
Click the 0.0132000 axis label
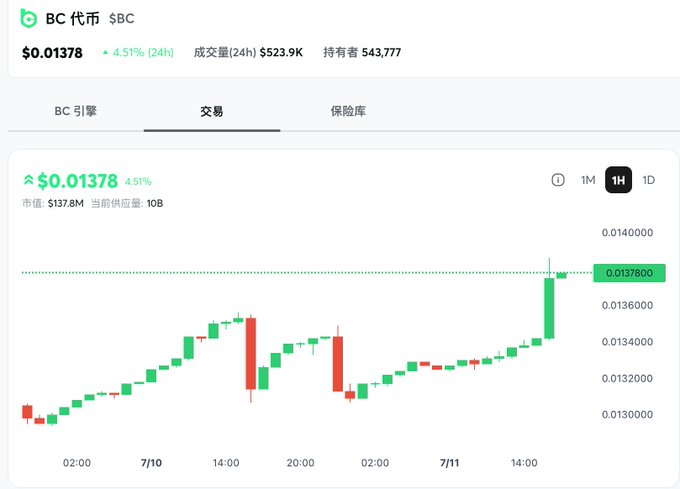click(627, 378)
